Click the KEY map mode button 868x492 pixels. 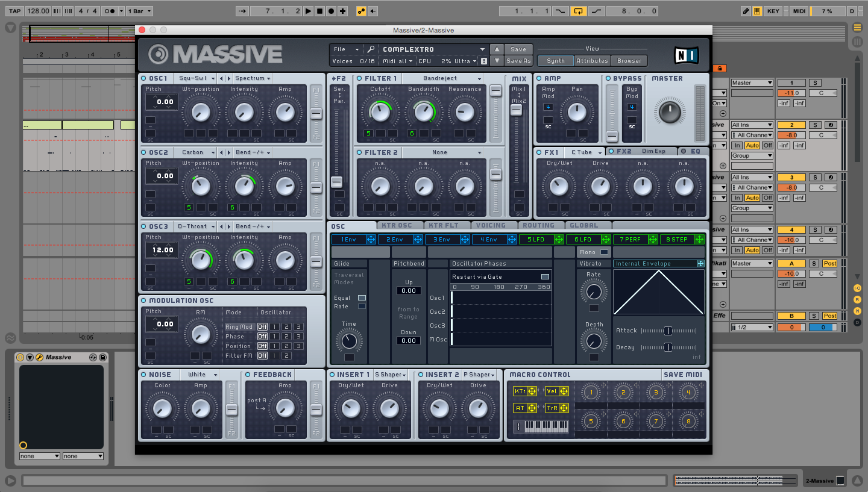click(773, 11)
